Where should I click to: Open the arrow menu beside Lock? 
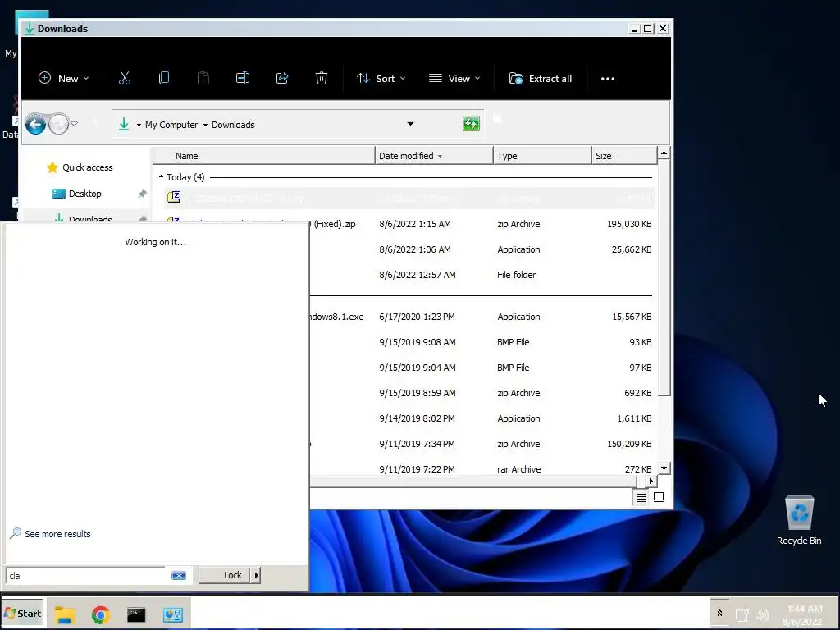(x=257, y=575)
